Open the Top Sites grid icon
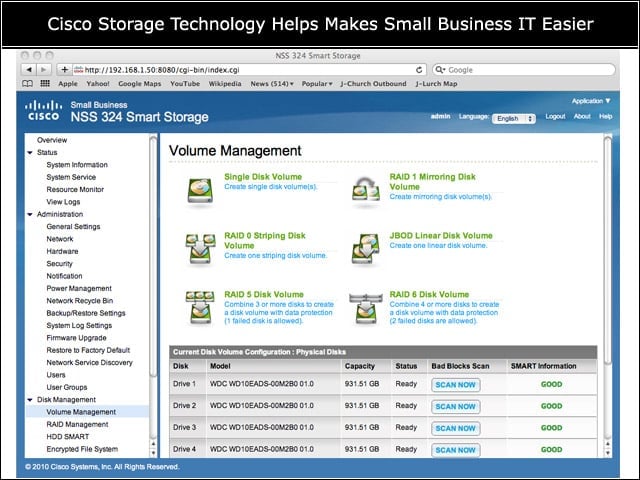 [45, 84]
